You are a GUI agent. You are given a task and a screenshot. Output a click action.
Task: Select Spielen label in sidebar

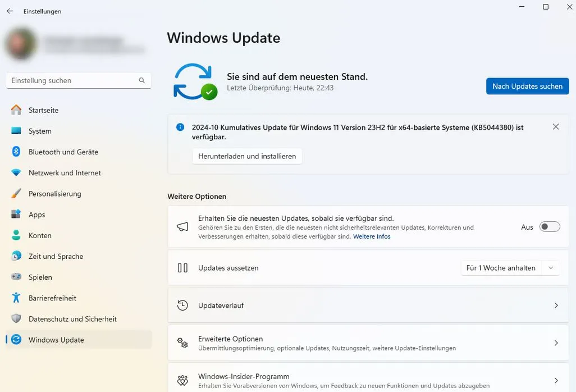coord(40,277)
